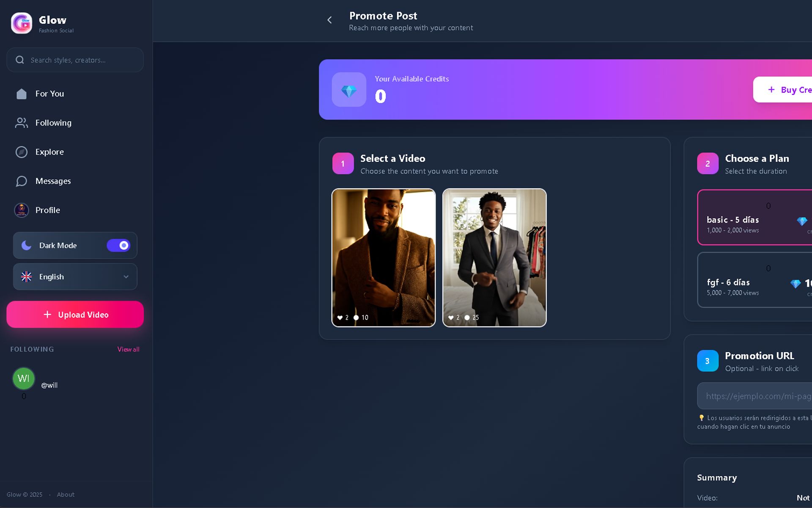
Task: Click the language dropdown chevron arrow
Action: pyautogui.click(x=126, y=277)
